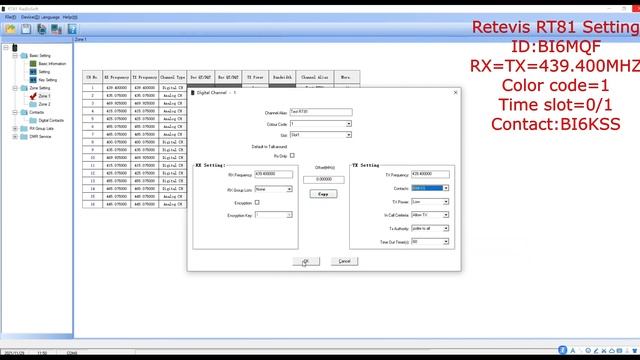
Task: Open the Contacts dropdown in TX Setting
Action: pos(446,188)
